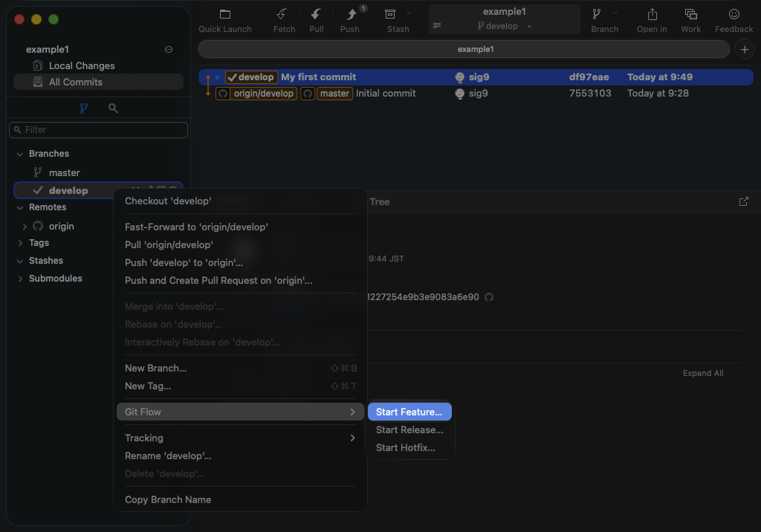Choose Start Release from Git Flow submenu
The image size is (761, 532).
click(x=409, y=429)
